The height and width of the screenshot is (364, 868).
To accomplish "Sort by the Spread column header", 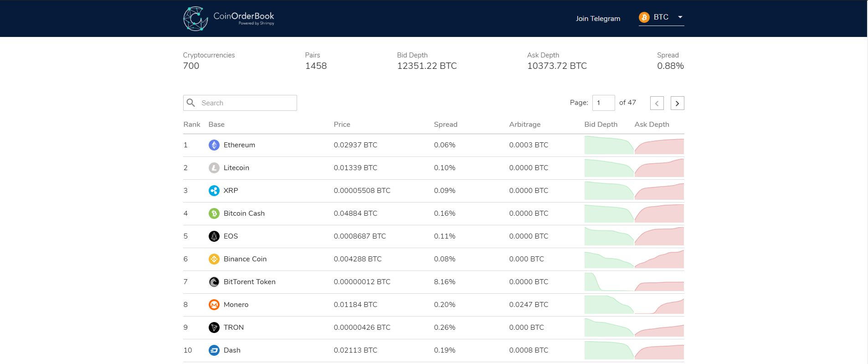I will pos(446,125).
